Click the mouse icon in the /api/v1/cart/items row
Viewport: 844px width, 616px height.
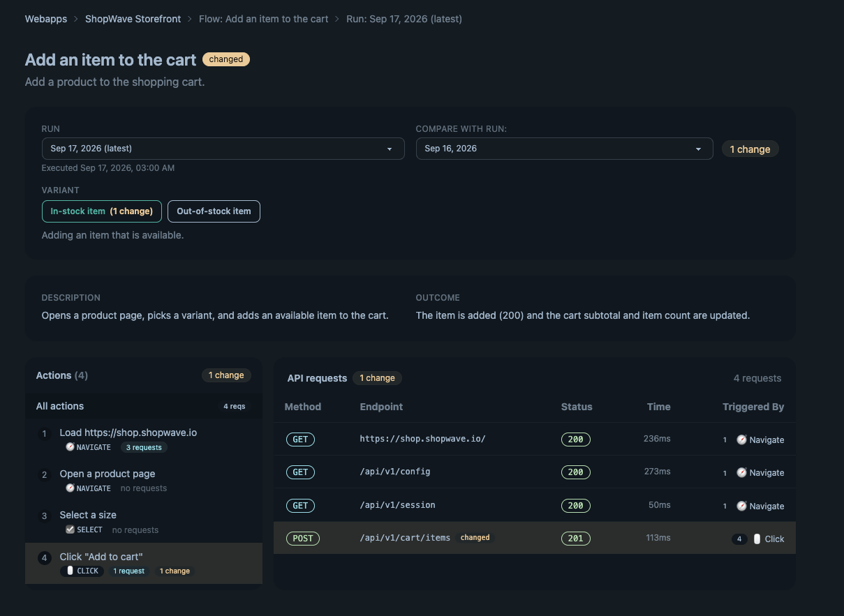pos(757,539)
